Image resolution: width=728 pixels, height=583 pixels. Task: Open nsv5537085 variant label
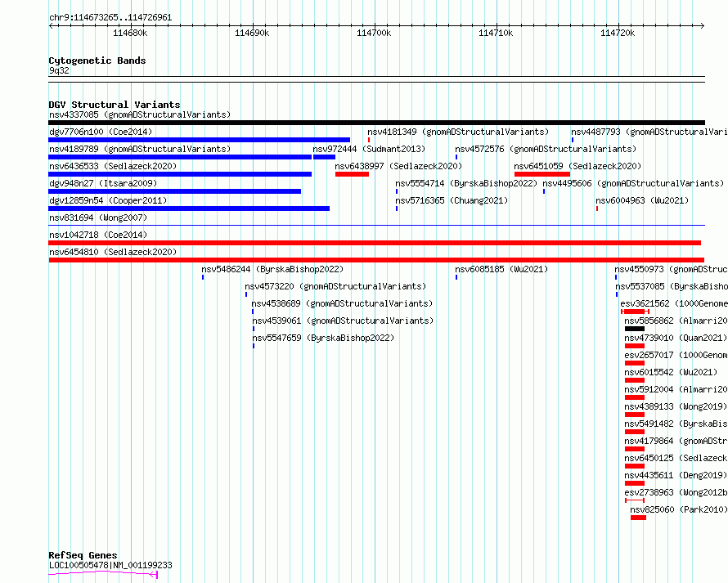[x=672, y=286]
